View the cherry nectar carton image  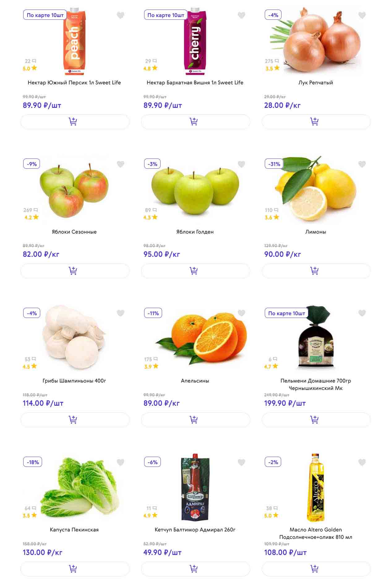tap(195, 42)
